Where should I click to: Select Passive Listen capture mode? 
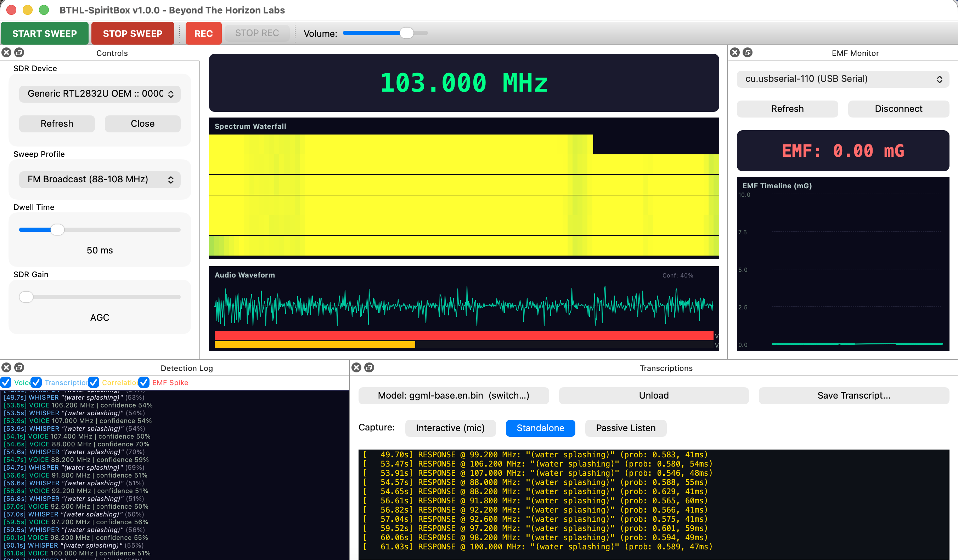pos(625,428)
